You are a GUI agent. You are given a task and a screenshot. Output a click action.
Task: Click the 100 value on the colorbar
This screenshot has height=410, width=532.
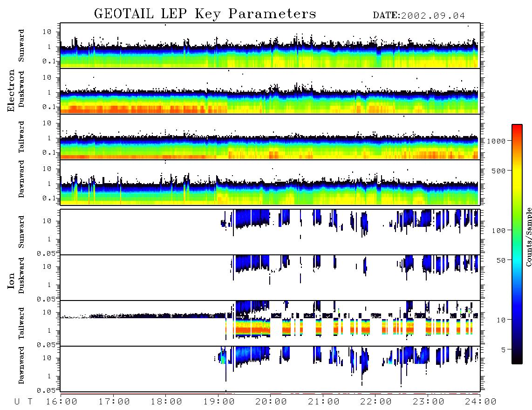point(499,231)
